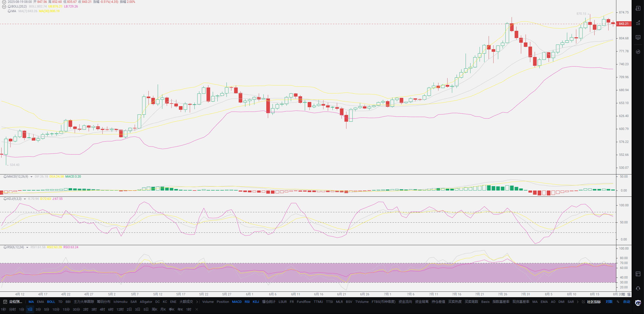This screenshot has width=644, height=314.
Task: Add the Ichimoku indicator
Action: (120, 302)
